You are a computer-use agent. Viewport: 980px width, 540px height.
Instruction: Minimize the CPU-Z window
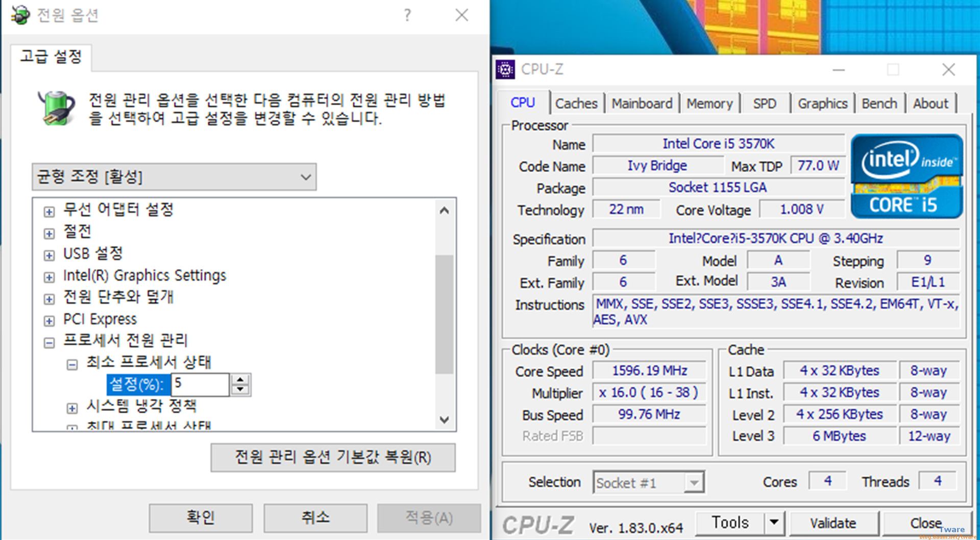(x=839, y=70)
